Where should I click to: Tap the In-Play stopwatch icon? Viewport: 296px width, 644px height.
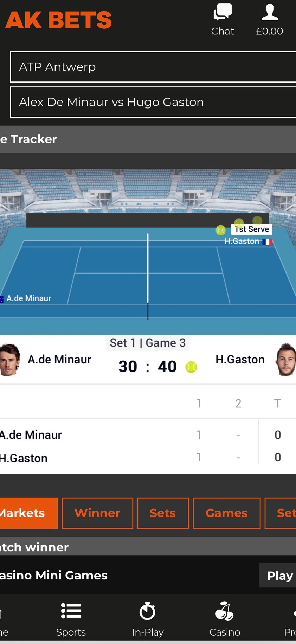click(148, 611)
